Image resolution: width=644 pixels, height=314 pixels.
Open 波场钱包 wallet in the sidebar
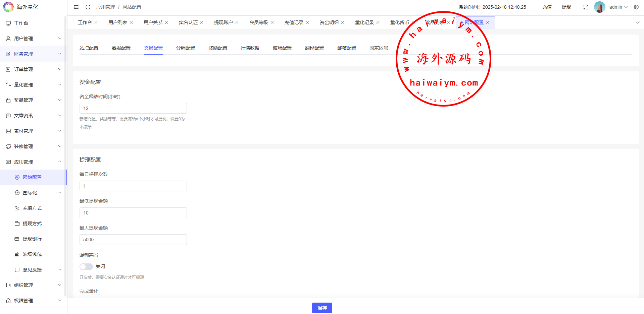click(32, 254)
